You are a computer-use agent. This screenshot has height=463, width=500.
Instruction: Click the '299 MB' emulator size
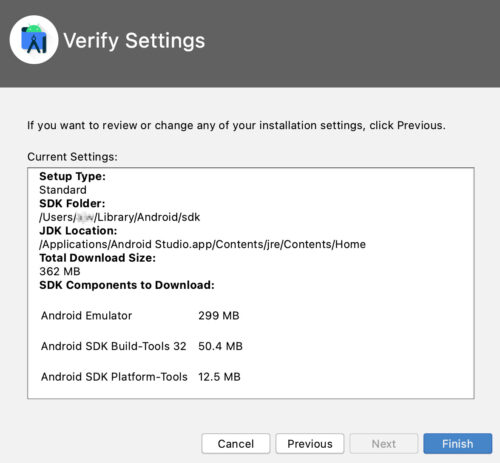219,315
